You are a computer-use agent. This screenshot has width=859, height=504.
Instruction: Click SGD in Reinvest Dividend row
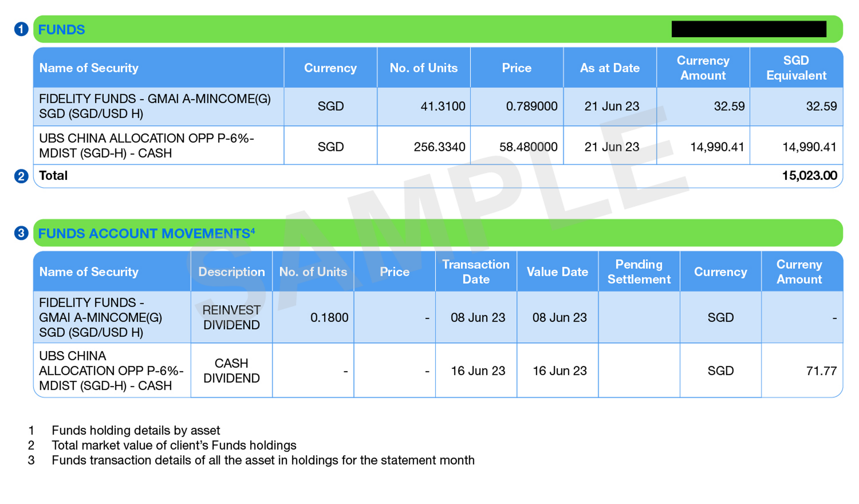(721, 318)
